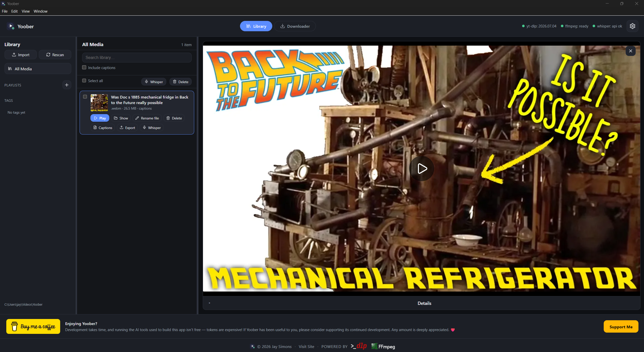
Task: Play the Doc's 1885 fridge video
Action: point(100,118)
